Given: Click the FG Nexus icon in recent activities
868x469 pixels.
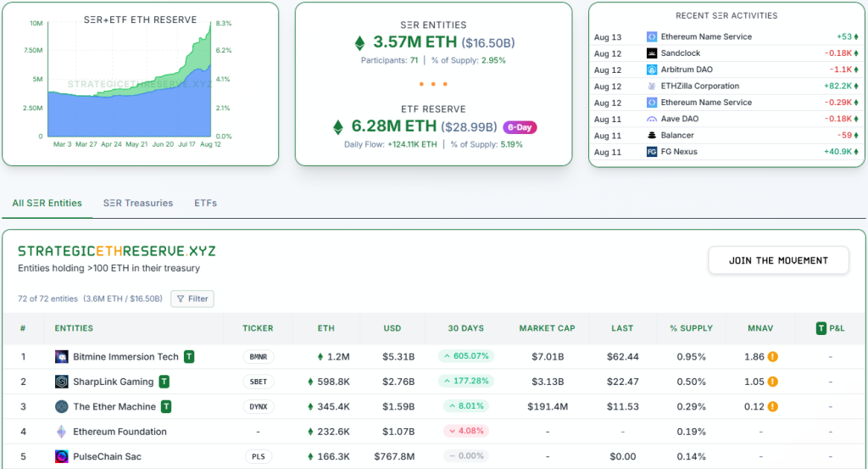Looking at the screenshot, I should coord(652,152).
